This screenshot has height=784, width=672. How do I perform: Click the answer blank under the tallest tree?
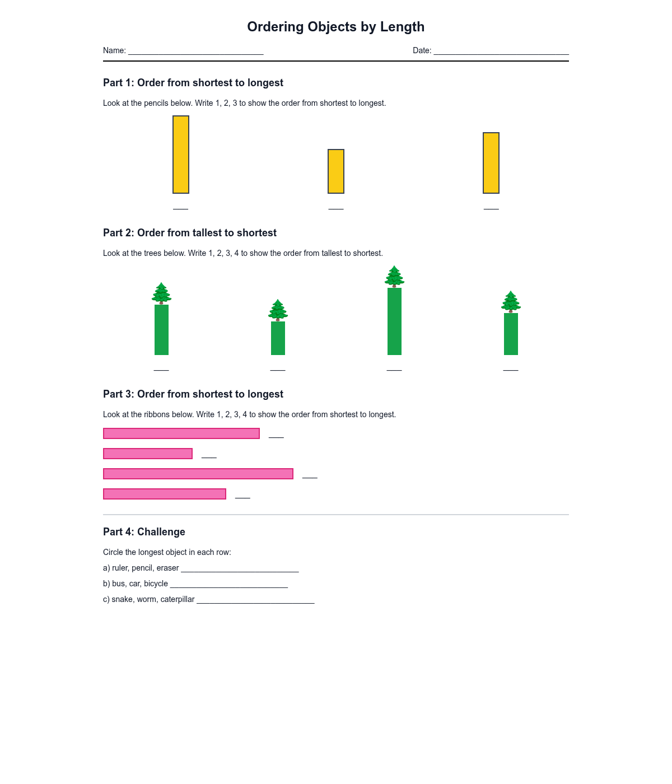pos(394,367)
